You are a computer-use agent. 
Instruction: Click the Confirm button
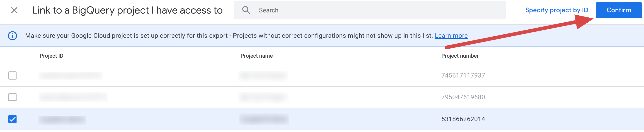click(618, 10)
